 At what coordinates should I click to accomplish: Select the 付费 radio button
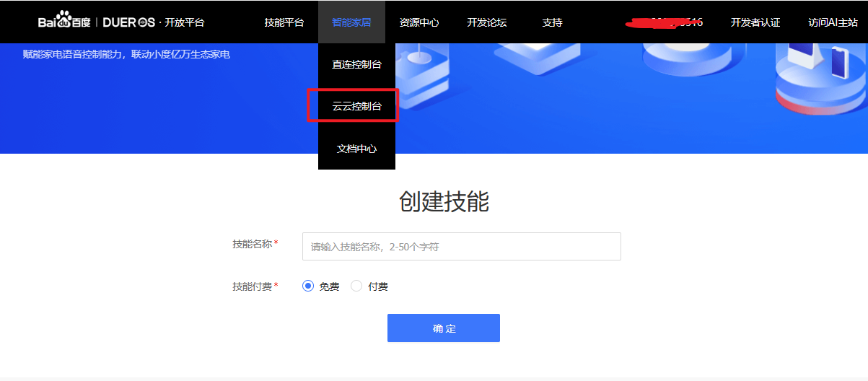356,286
